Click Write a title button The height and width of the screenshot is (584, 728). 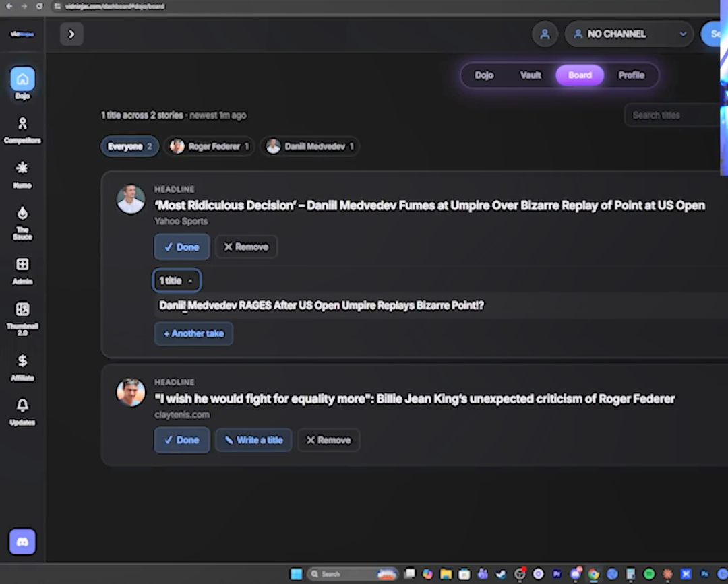(x=253, y=440)
